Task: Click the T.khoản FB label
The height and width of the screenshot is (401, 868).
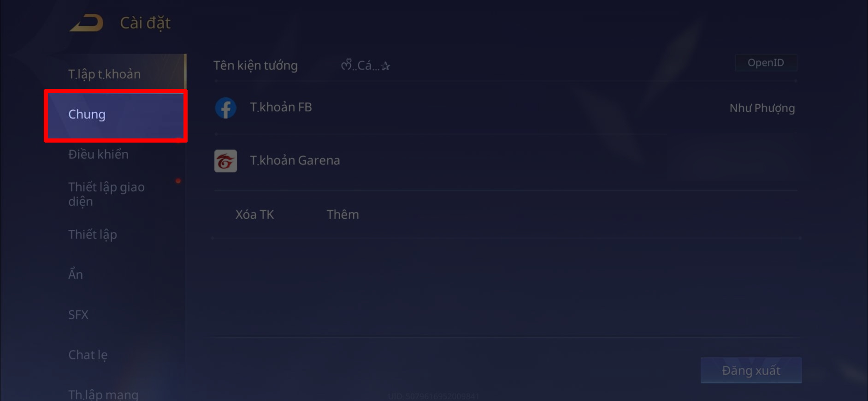Action: click(281, 107)
